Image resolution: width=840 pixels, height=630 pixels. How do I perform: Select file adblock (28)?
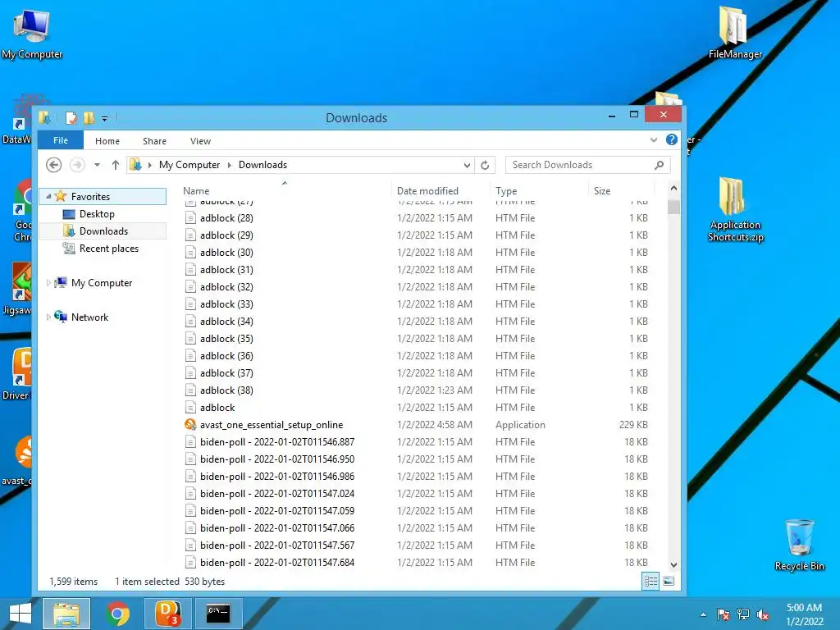pyautogui.click(x=226, y=218)
